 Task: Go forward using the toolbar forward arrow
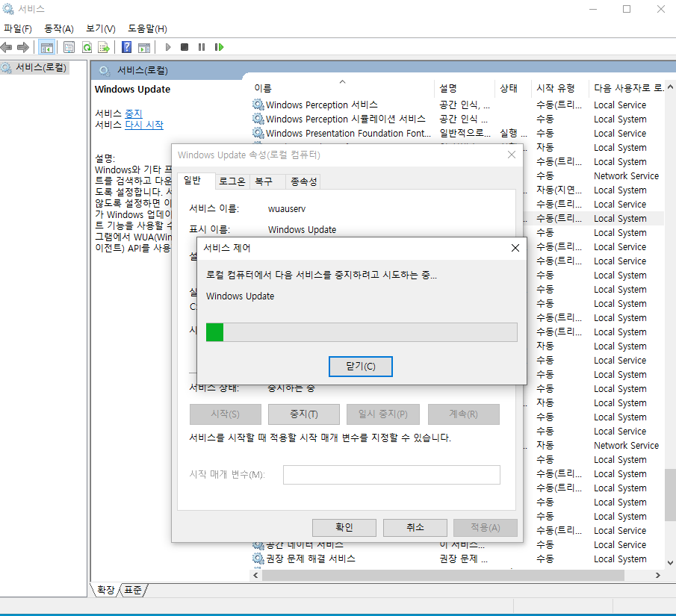[23, 47]
